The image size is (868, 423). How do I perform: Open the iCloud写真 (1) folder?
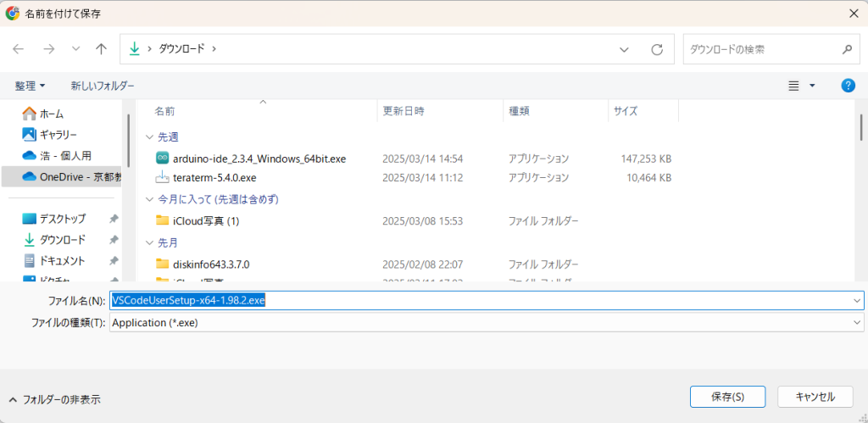click(206, 221)
